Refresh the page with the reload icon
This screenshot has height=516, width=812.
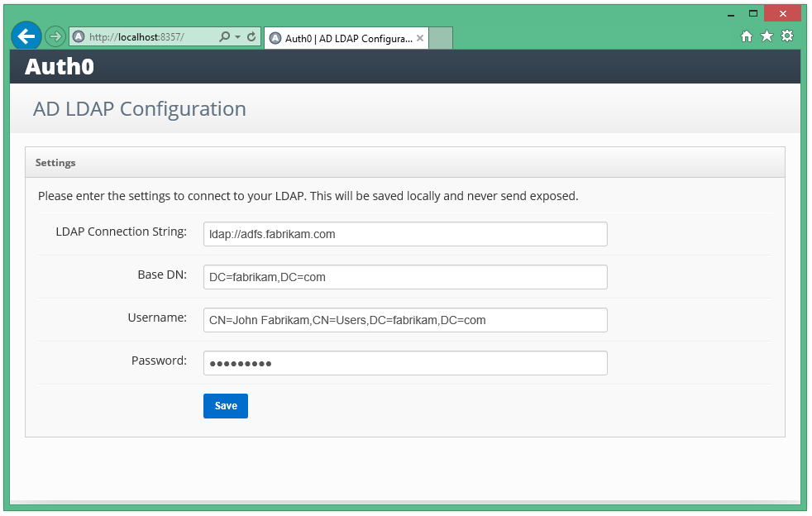pos(251,36)
